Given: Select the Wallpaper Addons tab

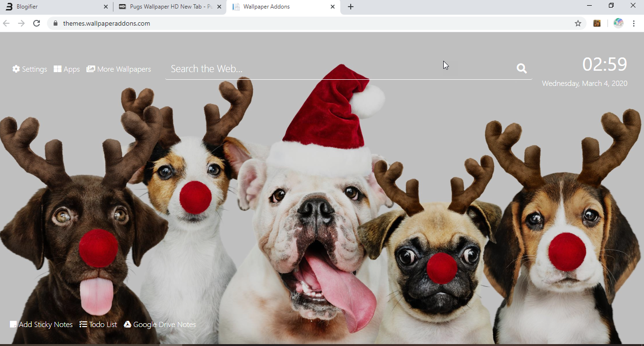Looking at the screenshot, I should 283,7.
